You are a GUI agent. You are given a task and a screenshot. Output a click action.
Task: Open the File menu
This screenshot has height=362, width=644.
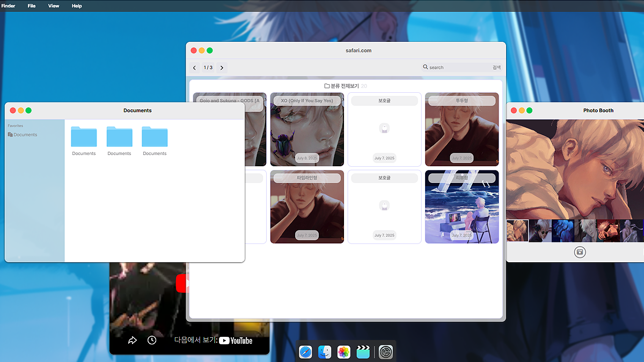tap(32, 6)
